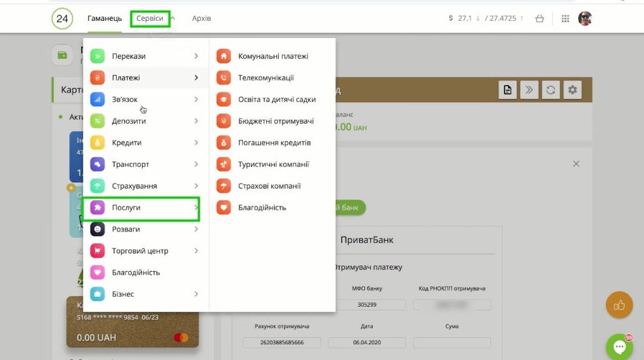Open the green chat support bubble
Viewport: 644px width, 360px height.
(x=619, y=347)
